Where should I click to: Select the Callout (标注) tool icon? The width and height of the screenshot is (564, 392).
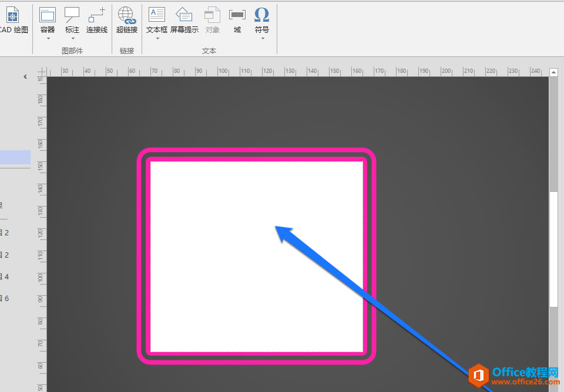tap(72, 15)
